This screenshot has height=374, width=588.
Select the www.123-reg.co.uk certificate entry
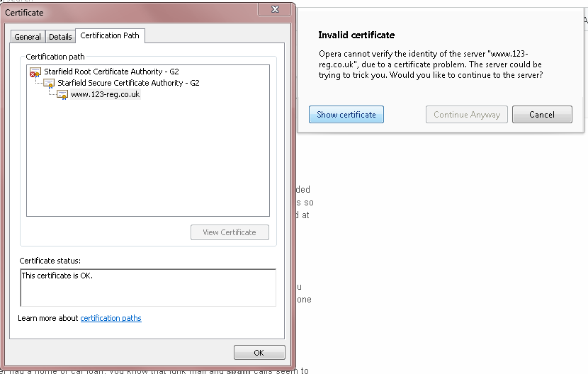[x=106, y=95]
